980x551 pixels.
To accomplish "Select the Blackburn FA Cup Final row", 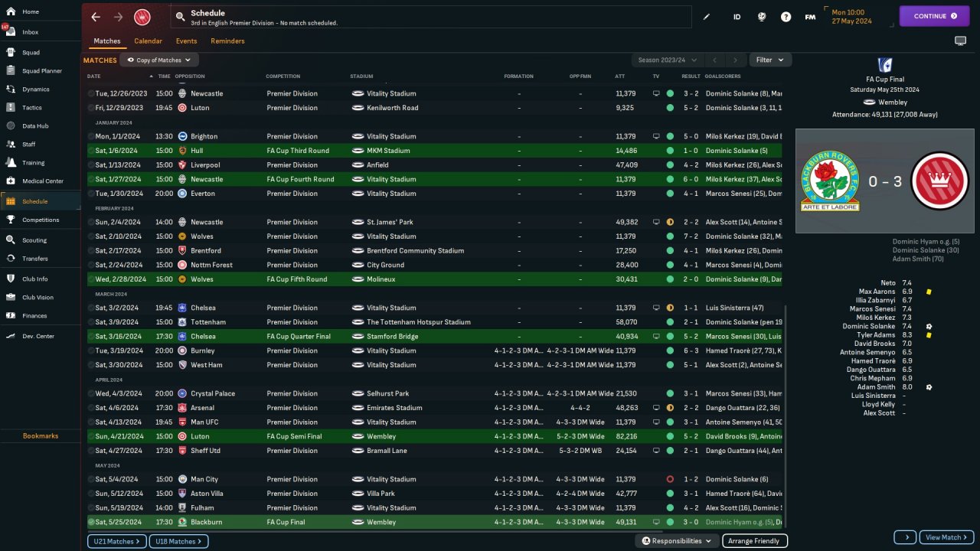I will 435,522.
